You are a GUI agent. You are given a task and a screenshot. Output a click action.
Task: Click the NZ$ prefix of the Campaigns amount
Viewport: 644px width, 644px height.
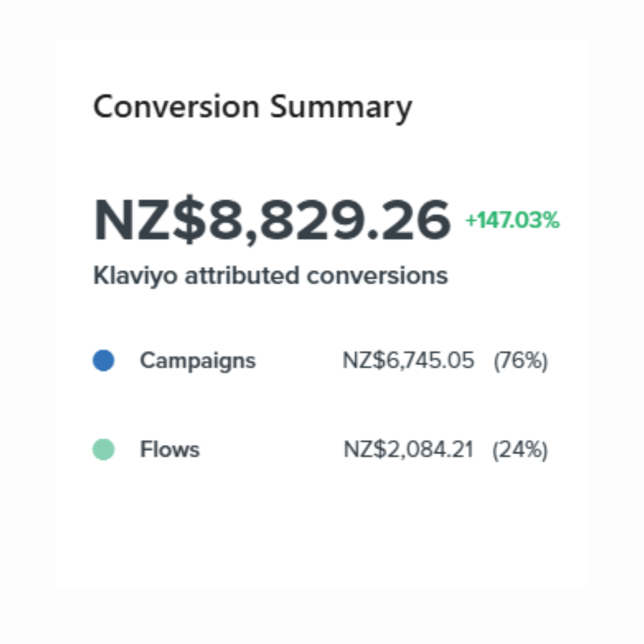pyautogui.click(x=360, y=361)
